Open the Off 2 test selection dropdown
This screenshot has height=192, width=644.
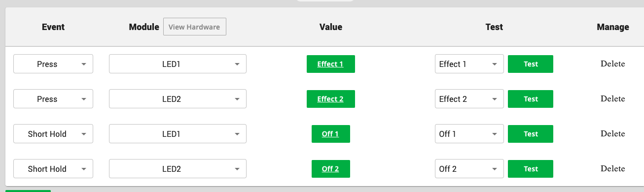(469, 169)
